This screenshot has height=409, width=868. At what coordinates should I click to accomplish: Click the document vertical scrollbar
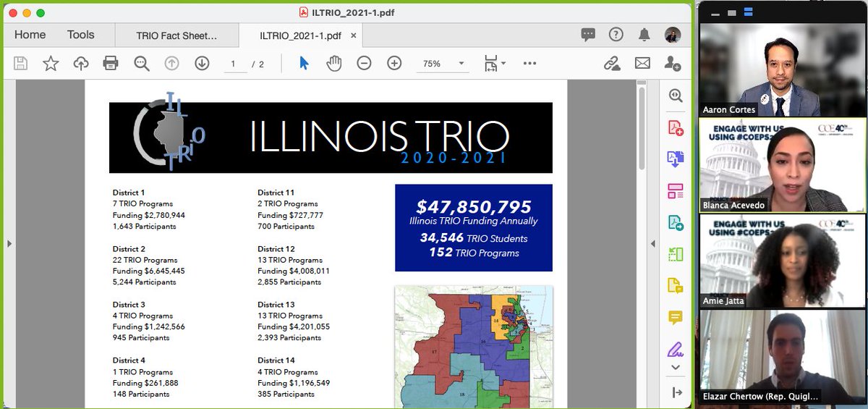pos(641,128)
